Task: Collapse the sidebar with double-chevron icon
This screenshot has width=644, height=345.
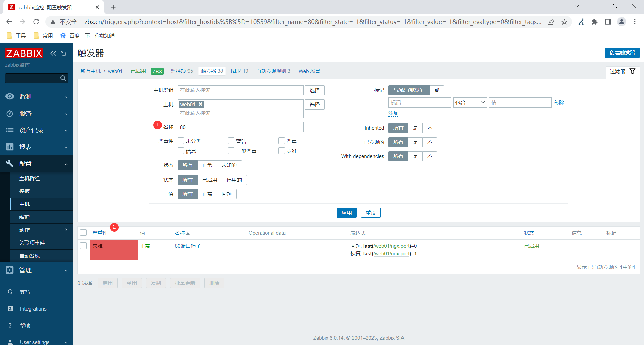Action: (53, 53)
